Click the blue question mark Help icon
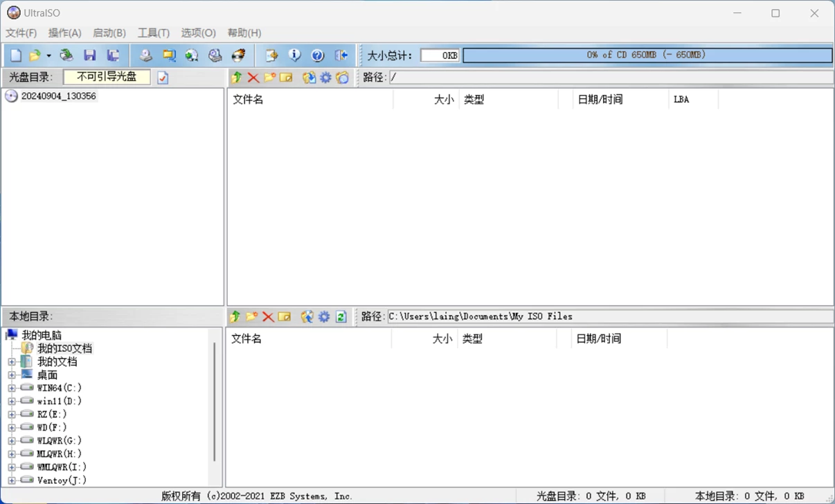 tap(318, 55)
